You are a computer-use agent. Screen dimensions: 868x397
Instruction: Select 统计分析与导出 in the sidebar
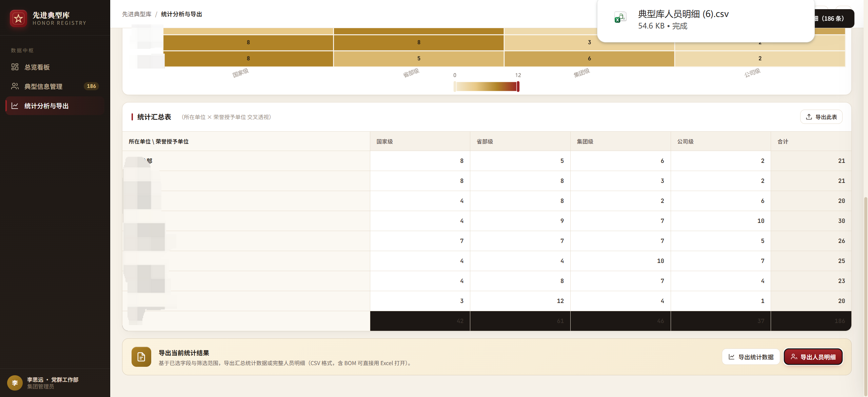pos(55,106)
